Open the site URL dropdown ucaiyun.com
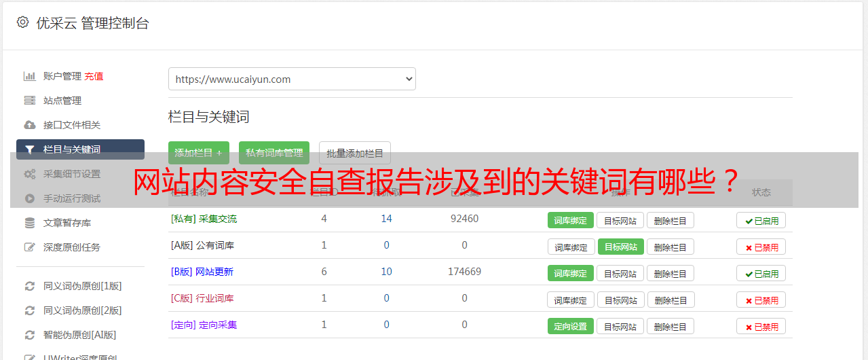 pyautogui.click(x=292, y=79)
